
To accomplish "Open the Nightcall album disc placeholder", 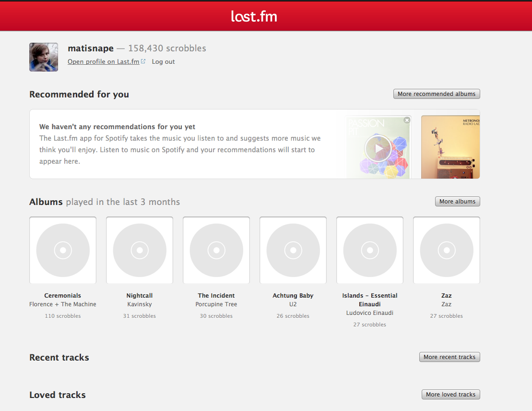I will tap(140, 250).
